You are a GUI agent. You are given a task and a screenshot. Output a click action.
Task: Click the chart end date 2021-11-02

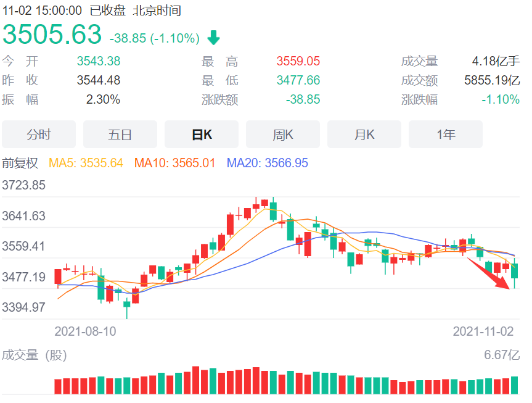point(483,331)
